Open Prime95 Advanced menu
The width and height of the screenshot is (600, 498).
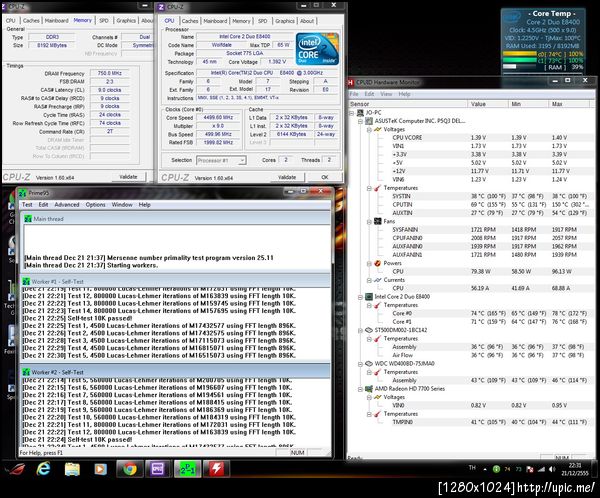click(x=67, y=205)
